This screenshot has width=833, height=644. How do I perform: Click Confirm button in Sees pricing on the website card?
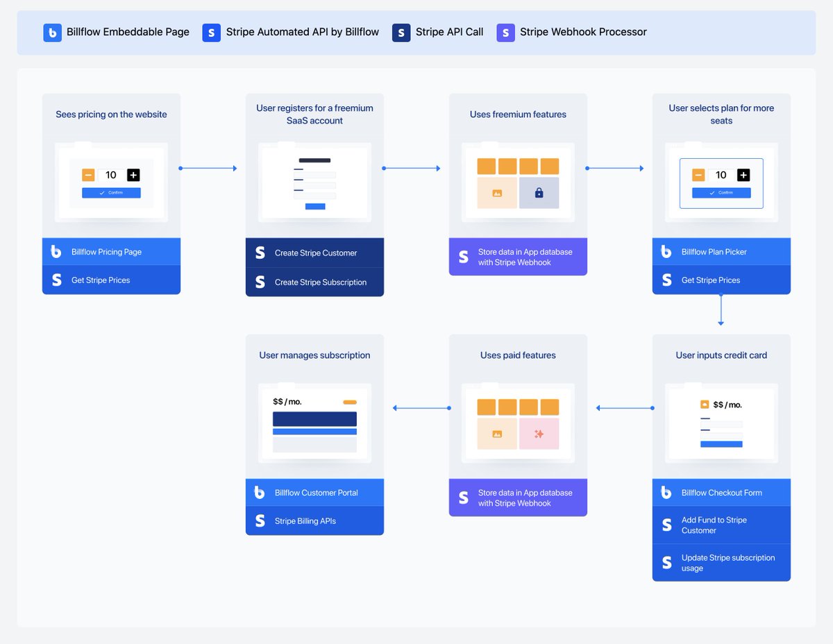(x=111, y=193)
